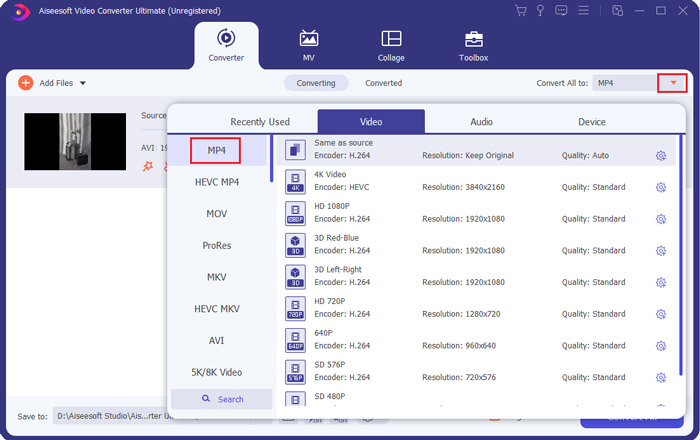Click the HD 720P preset icon
Screen dimensions: 700x440
point(295,308)
